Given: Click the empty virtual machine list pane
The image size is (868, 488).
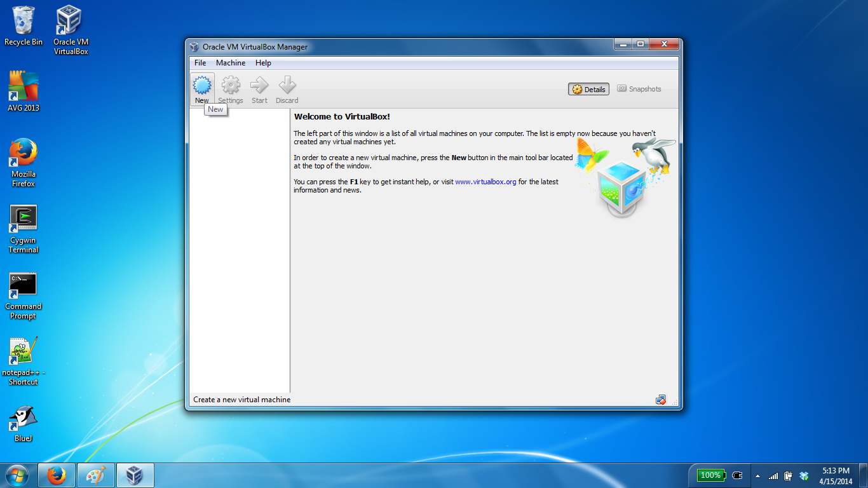Looking at the screenshot, I should pyautogui.click(x=240, y=254).
